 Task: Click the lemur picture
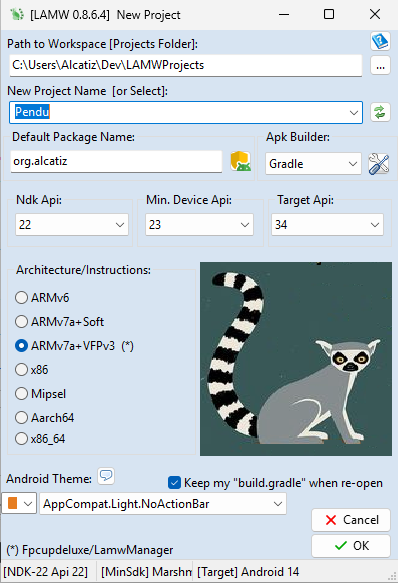296,359
